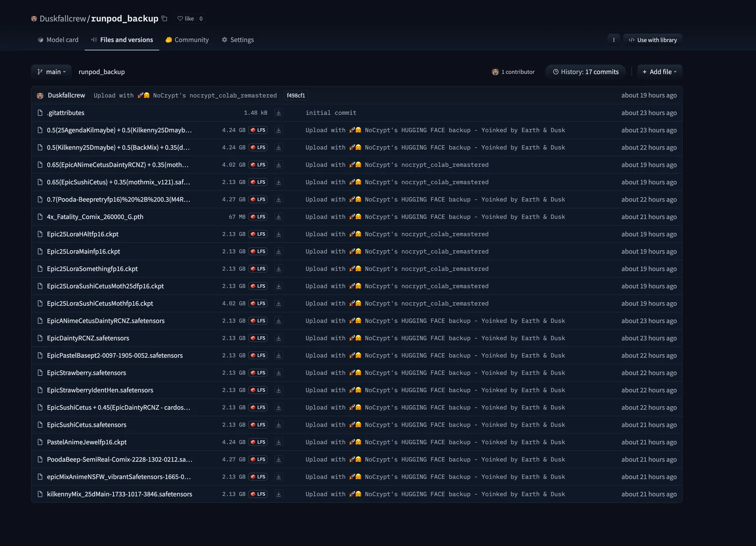Click Duskfallcrew owner link in title
Screen dimensions: 756x546
coord(63,19)
